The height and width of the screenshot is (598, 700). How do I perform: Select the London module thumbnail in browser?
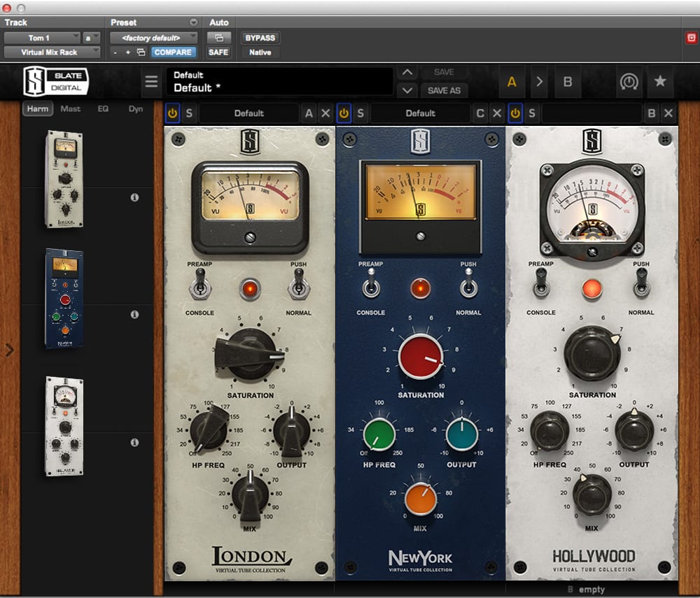point(64,179)
